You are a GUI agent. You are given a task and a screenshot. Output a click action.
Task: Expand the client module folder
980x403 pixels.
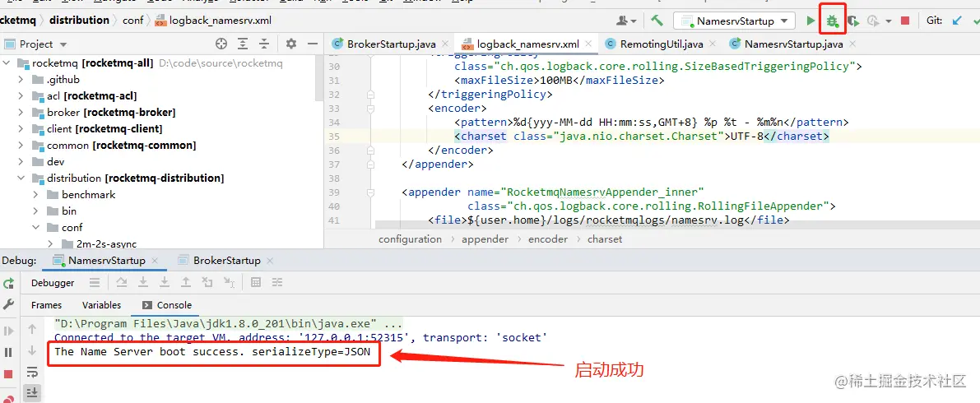pos(21,128)
